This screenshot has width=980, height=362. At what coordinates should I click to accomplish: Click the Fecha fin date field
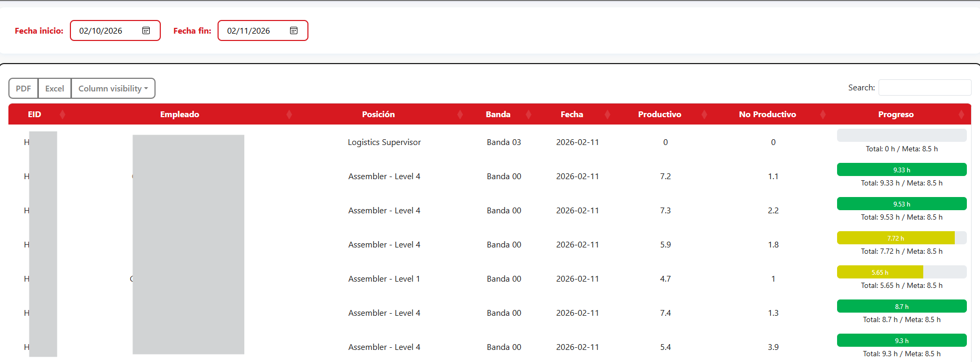click(x=252, y=30)
